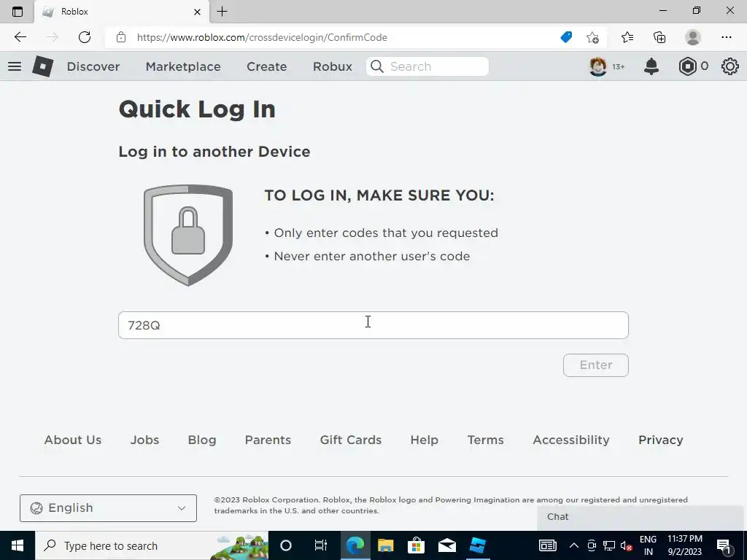747x560 pixels.
Task: Close the Roblox browser tab
Action: [x=197, y=12]
